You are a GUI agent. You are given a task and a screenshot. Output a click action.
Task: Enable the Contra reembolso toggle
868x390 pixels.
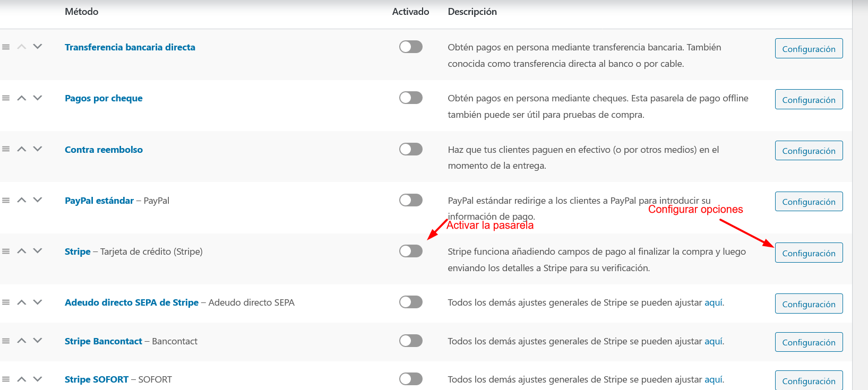[x=411, y=149]
